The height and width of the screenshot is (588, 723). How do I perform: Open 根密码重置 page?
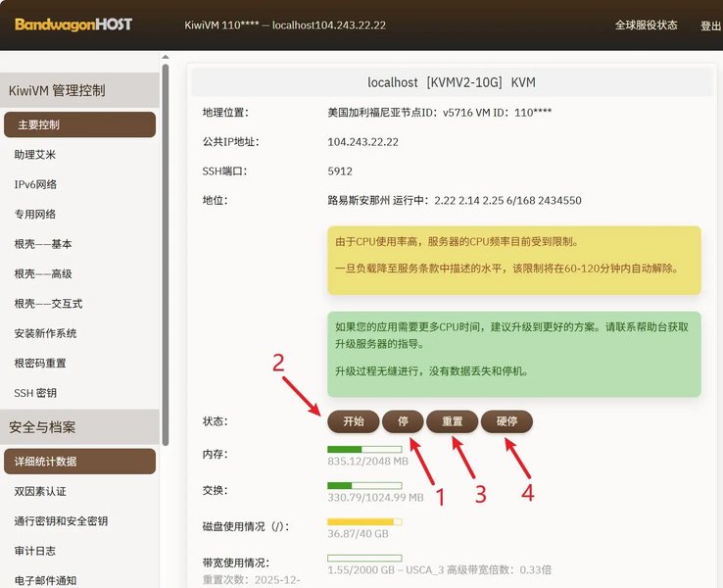pyautogui.click(x=40, y=363)
